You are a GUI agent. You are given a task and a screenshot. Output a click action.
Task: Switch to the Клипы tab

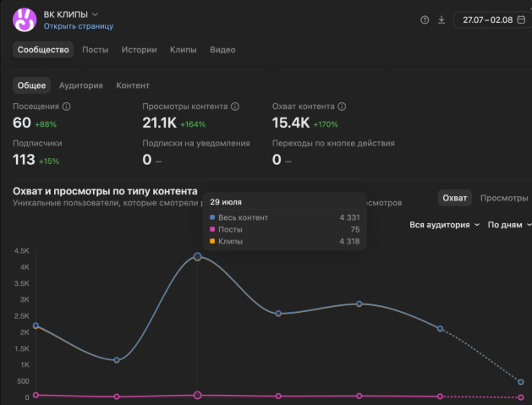pyautogui.click(x=184, y=50)
